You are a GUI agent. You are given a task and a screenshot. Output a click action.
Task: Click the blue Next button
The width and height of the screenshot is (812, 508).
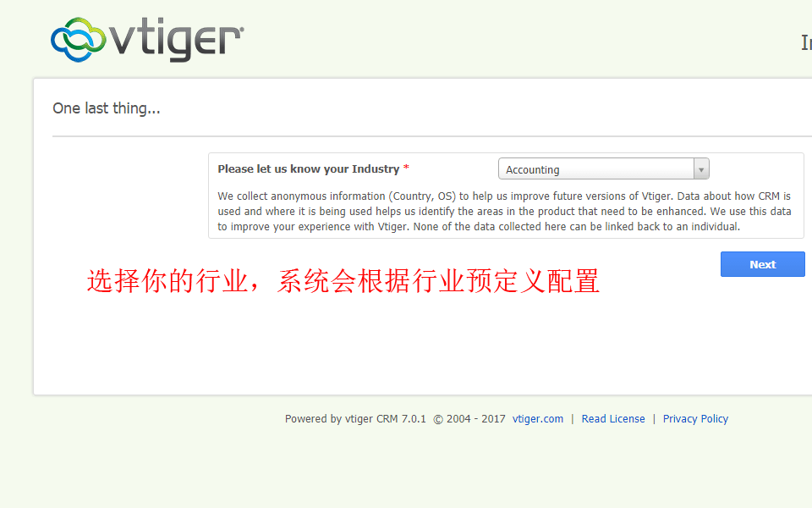762,264
